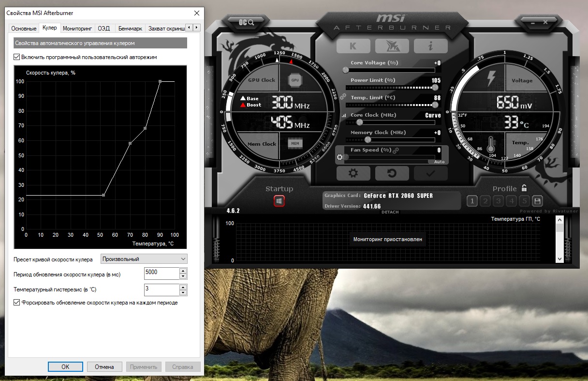Click the fan update period field showing 5000

pos(162,274)
